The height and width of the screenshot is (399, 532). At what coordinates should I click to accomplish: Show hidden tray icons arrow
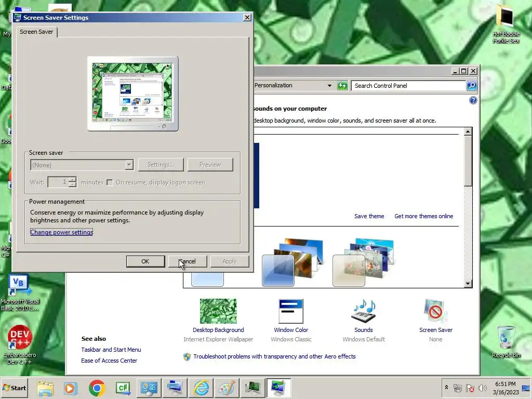pyautogui.click(x=446, y=387)
